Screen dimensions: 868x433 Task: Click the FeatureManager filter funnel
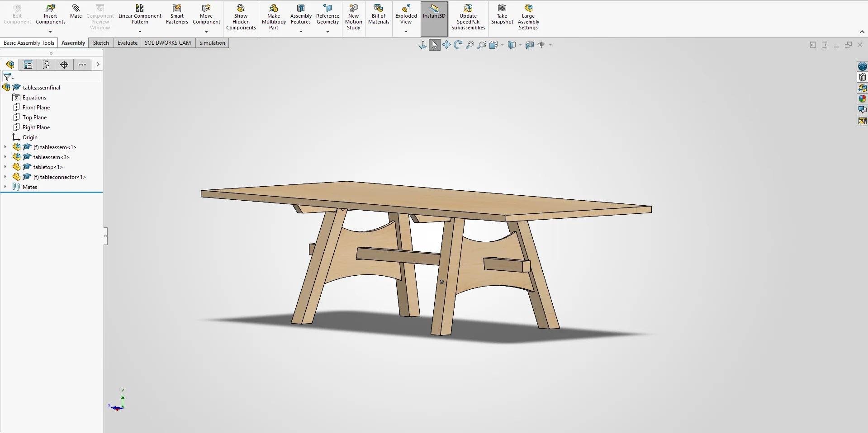(8, 77)
